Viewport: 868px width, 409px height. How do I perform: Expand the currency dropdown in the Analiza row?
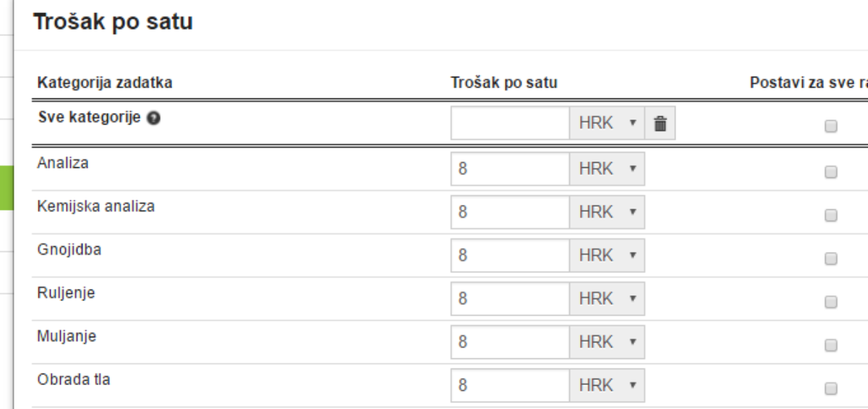(x=607, y=169)
